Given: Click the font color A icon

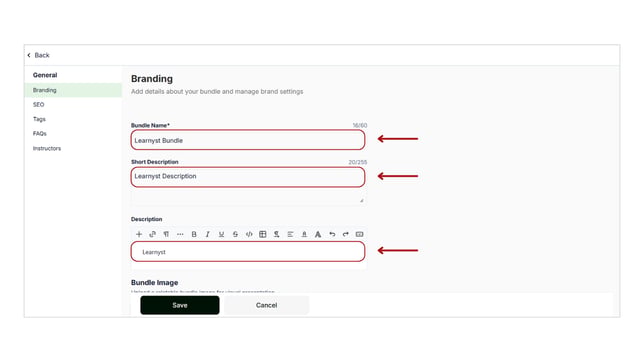Looking at the screenshot, I should tap(318, 234).
